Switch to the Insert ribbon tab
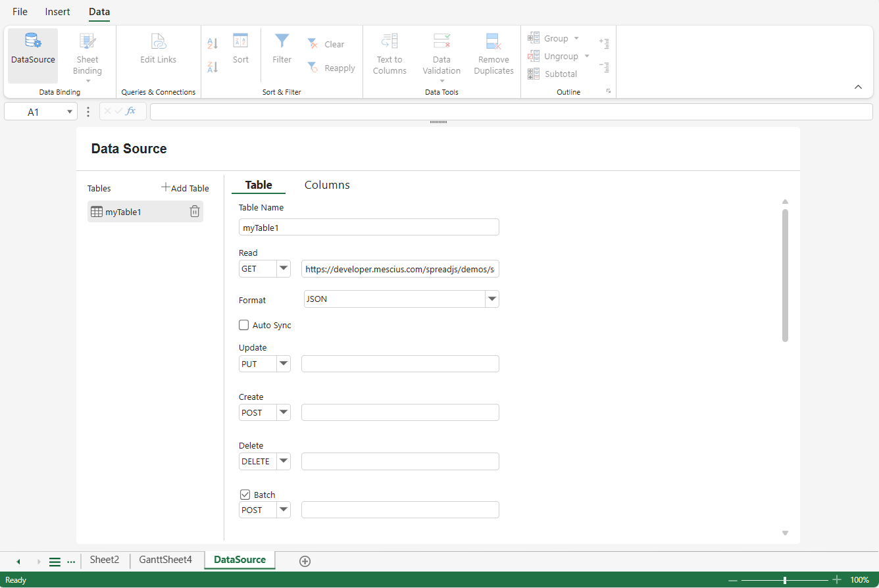 click(x=58, y=12)
